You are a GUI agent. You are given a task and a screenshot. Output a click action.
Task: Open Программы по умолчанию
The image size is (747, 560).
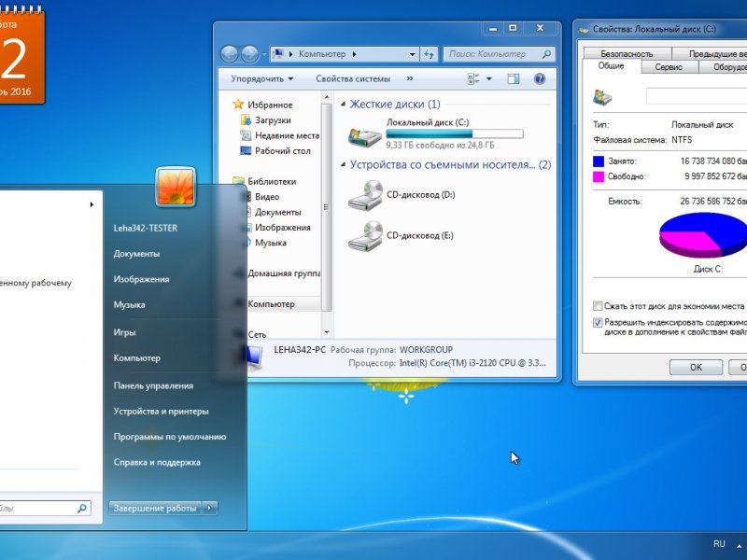point(170,437)
